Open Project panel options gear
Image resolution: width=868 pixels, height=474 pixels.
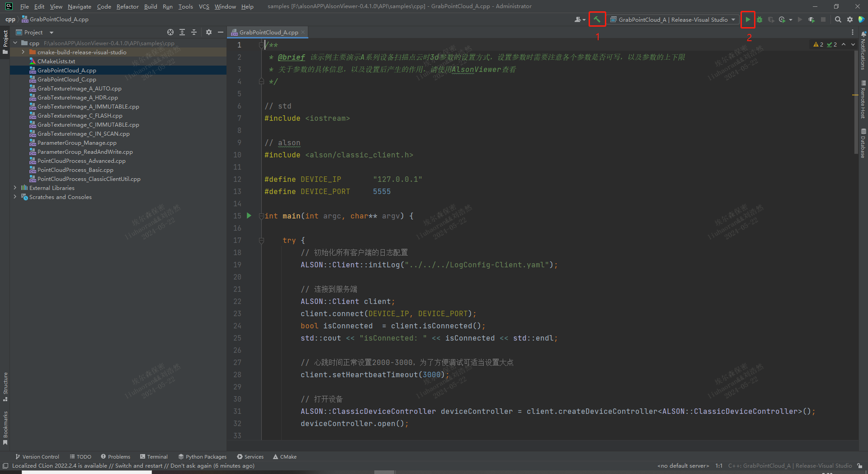(208, 32)
